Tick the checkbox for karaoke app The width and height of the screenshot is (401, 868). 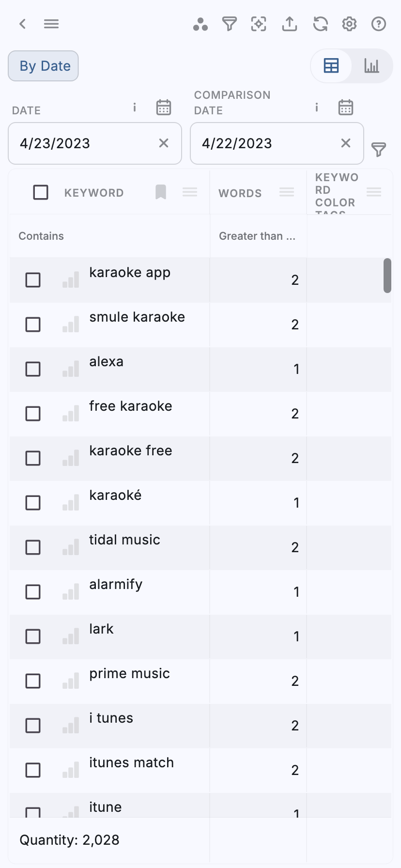pyautogui.click(x=33, y=280)
